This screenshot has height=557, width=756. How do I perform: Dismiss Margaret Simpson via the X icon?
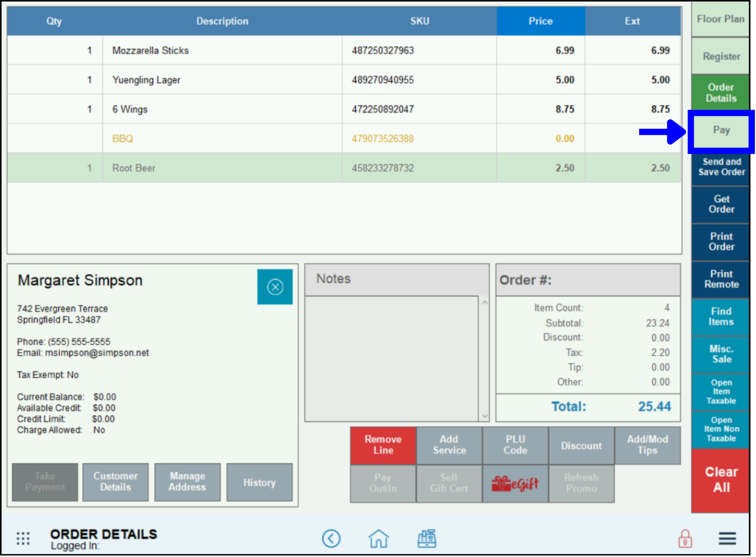(275, 287)
